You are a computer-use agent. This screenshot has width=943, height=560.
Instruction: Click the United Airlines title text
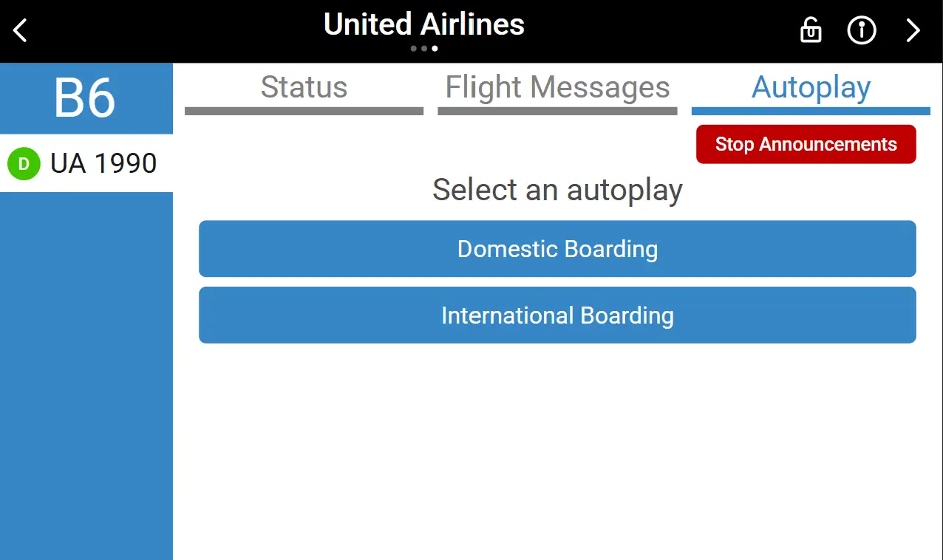(424, 24)
